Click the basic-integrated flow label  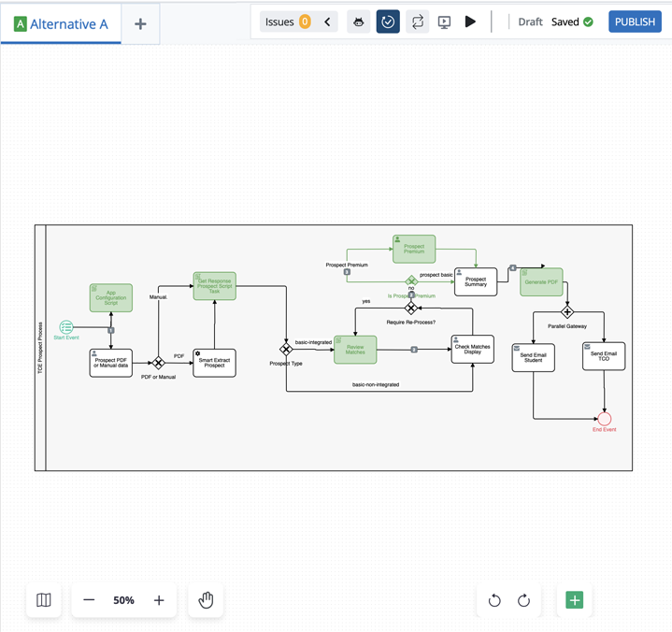tap(313, 342)
